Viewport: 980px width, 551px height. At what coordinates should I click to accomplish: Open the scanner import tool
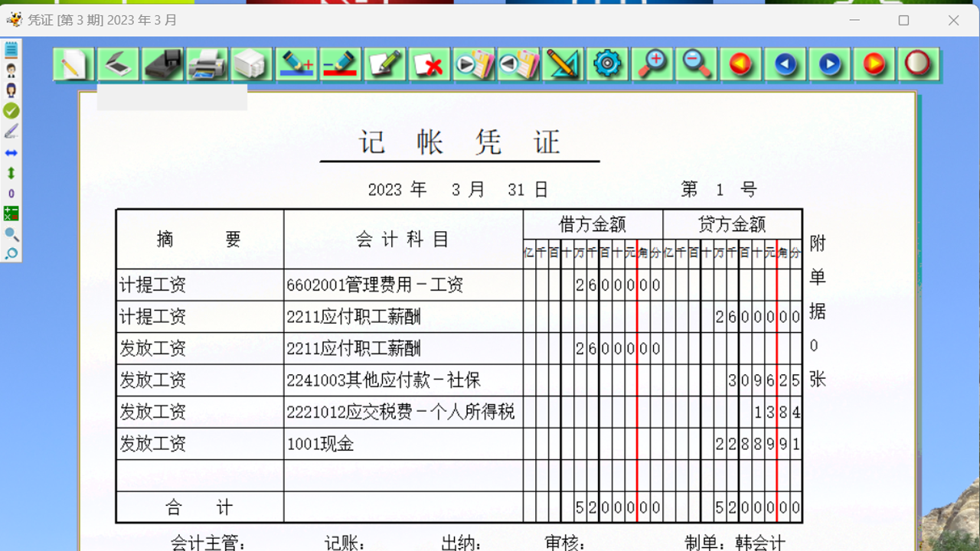[116, 65]
